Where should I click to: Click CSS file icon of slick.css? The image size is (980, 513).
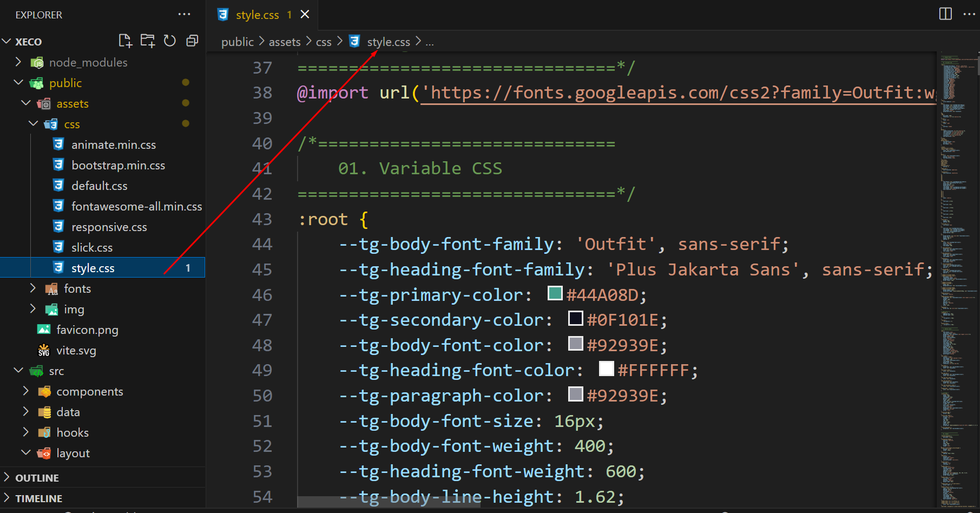pyautogui.click(x=58, y=247)
